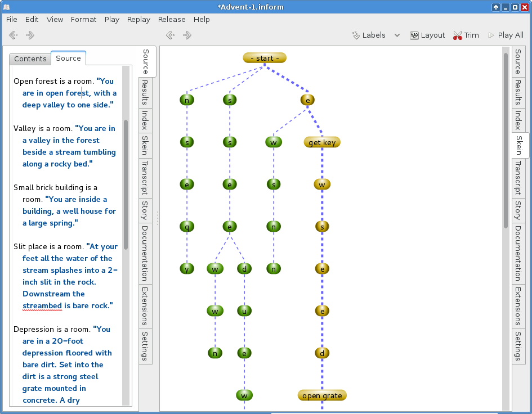Select left panel Settings vertical tab
This screenshot has height=414, width=532.
click(145, 346)
